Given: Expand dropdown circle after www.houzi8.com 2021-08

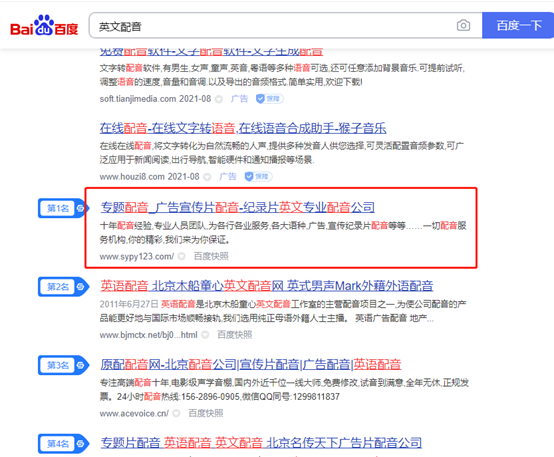Looking at the screenshot, I should (207, 177).
